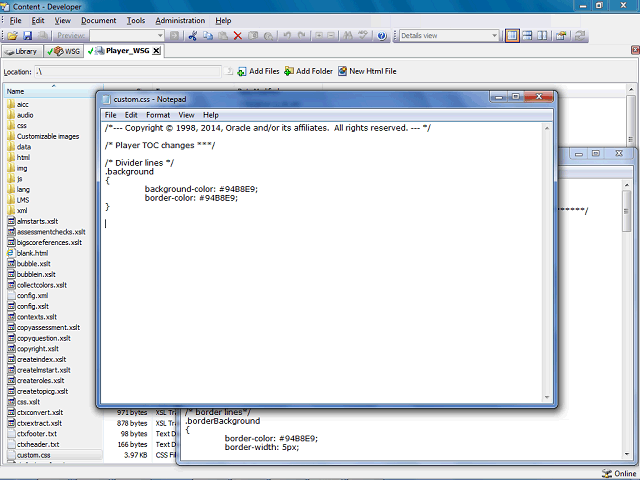640x480 pixels.
Task: Click the Cut scissors icon
Action: (x=193, y=36)
